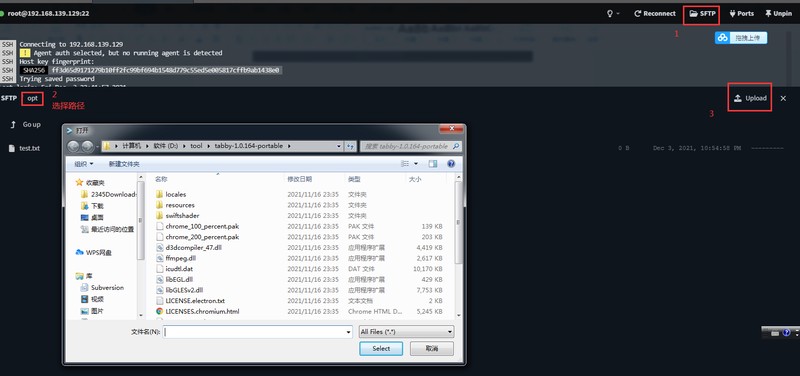Click 软件 (D:) in address path
Image resolution: width=800 pixels, height=376 pixels.
click(167, 146)
